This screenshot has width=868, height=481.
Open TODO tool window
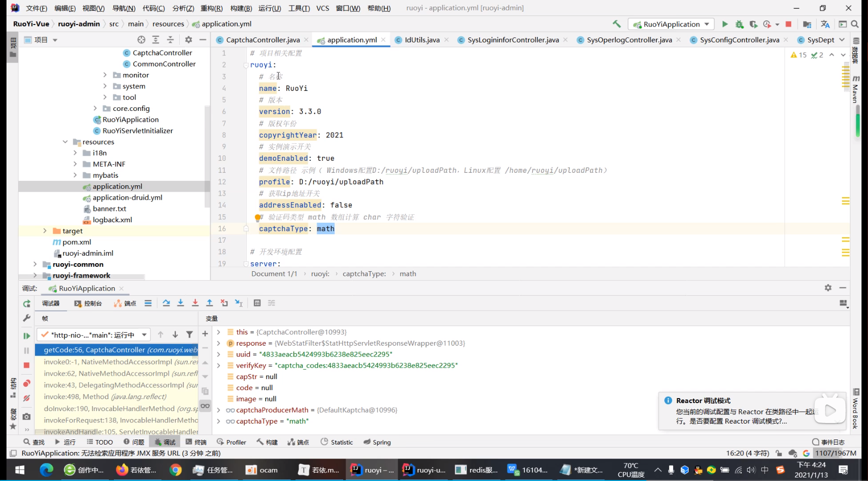[100, 442]
